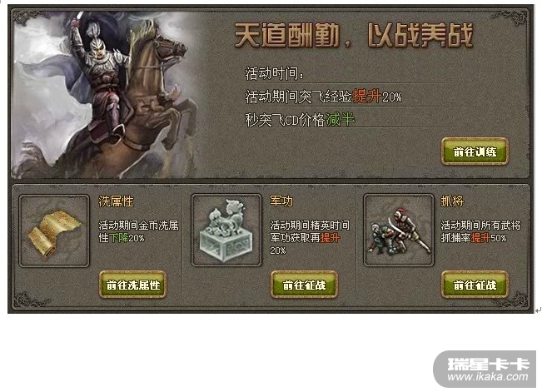The width and height of the screenshot is (542, 392).
Task: Select the golden scroll 洗属性 icon
Action: tap(54, 231)
